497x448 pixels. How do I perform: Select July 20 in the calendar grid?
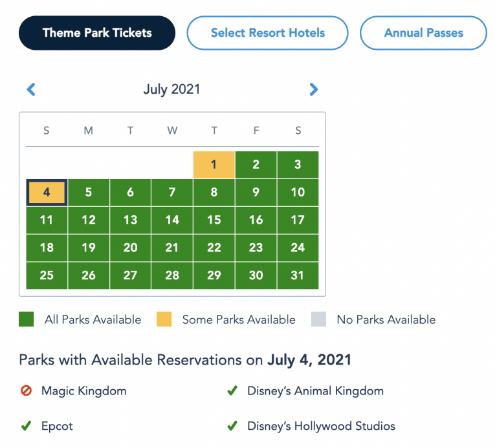[x=130, y=248]
